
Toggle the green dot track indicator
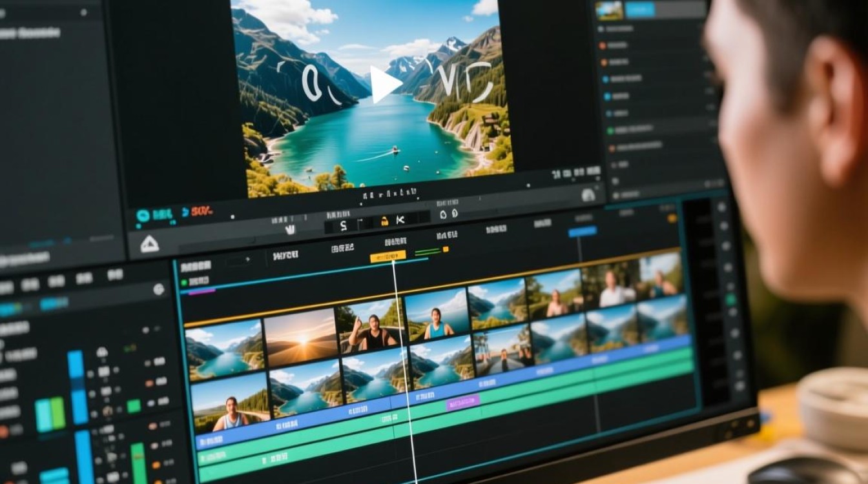tap(184, 282)
